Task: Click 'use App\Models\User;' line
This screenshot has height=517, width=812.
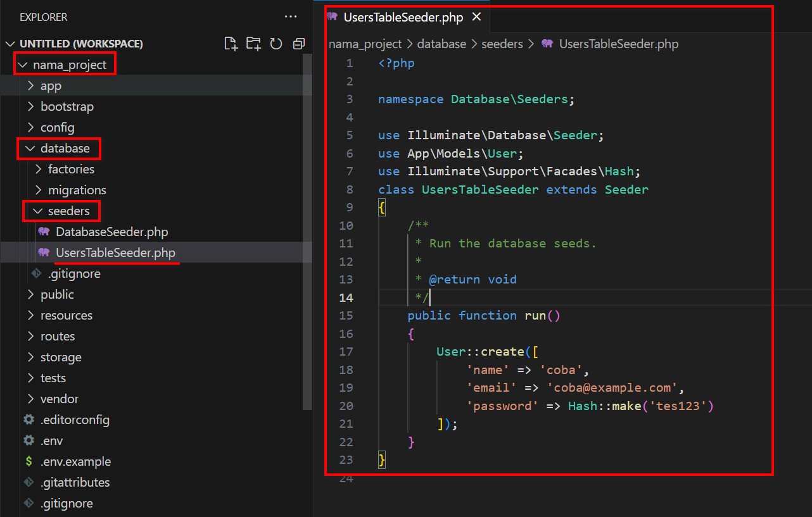Action: pos(451,153)
